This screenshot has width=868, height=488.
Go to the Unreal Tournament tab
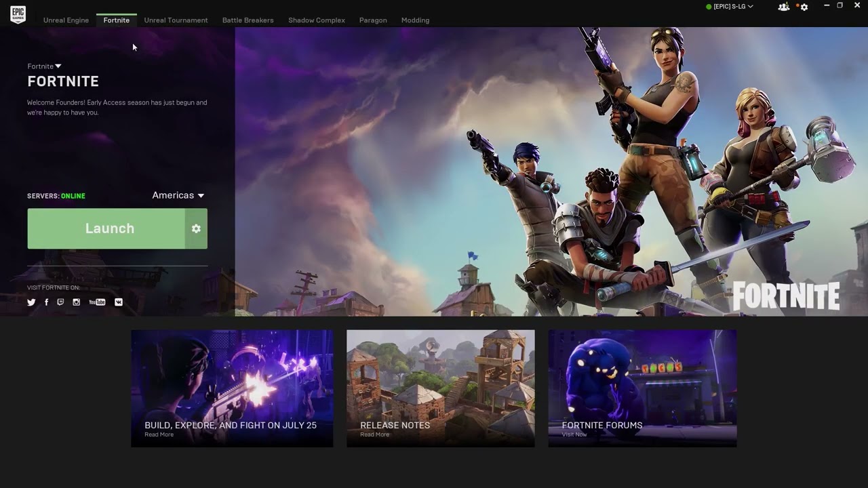(176, 20)
